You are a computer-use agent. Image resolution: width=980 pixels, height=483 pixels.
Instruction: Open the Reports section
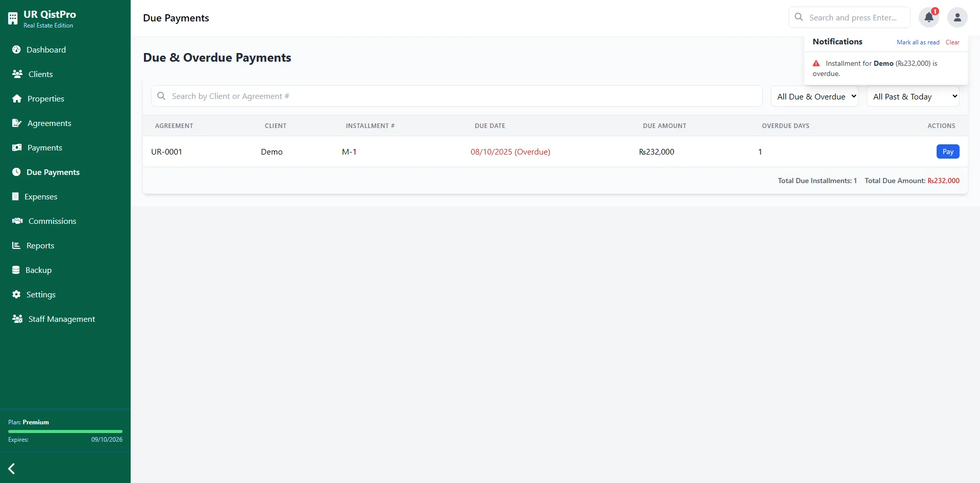(x=40, y=245)
